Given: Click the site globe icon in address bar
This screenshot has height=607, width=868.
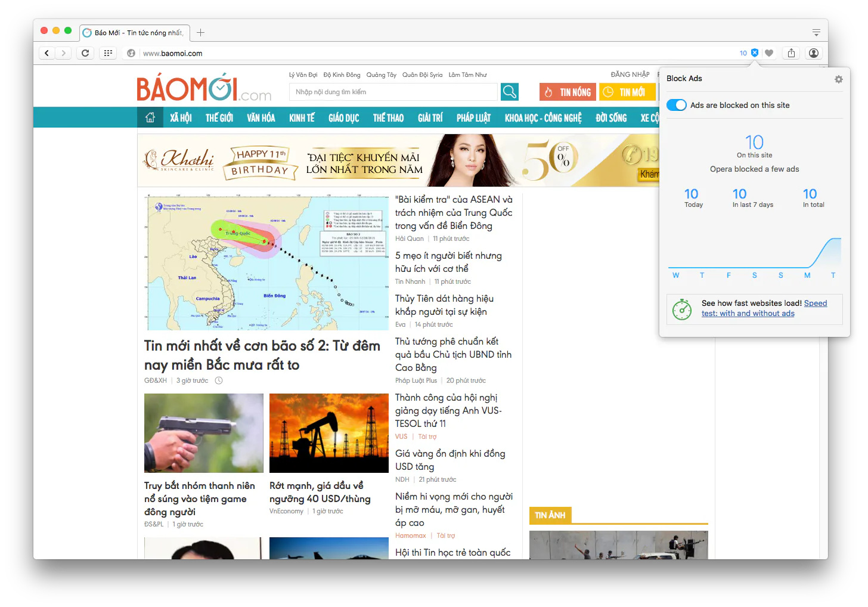Looking at the screenshot, I should click(x=131, y=53).
